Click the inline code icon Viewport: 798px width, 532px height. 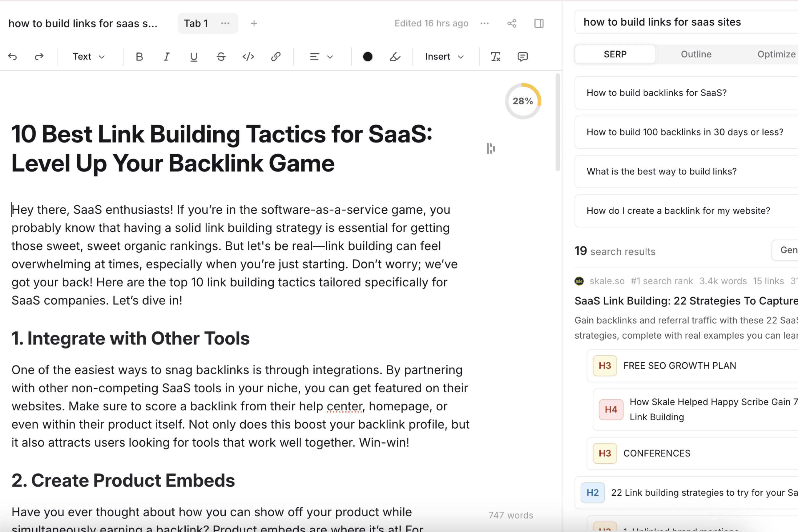(x=248, y=57)
